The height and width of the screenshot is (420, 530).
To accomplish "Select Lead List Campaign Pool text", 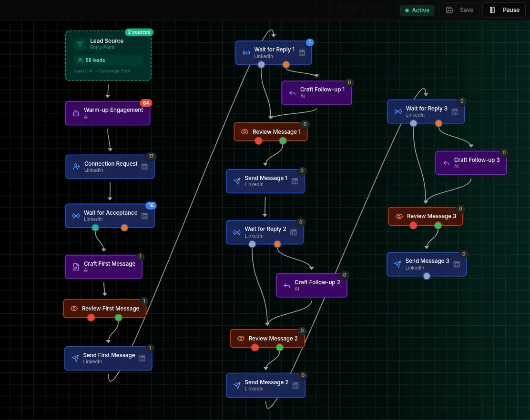I will pos(102,71).
